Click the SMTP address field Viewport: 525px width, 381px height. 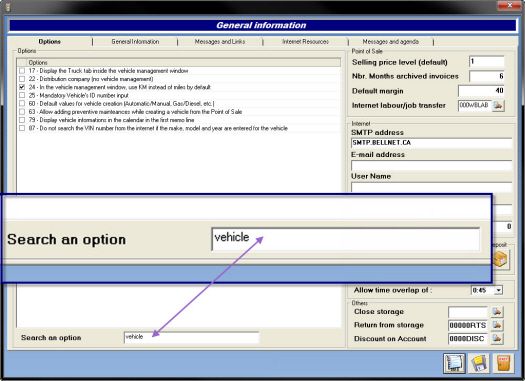tap(431, 143)
